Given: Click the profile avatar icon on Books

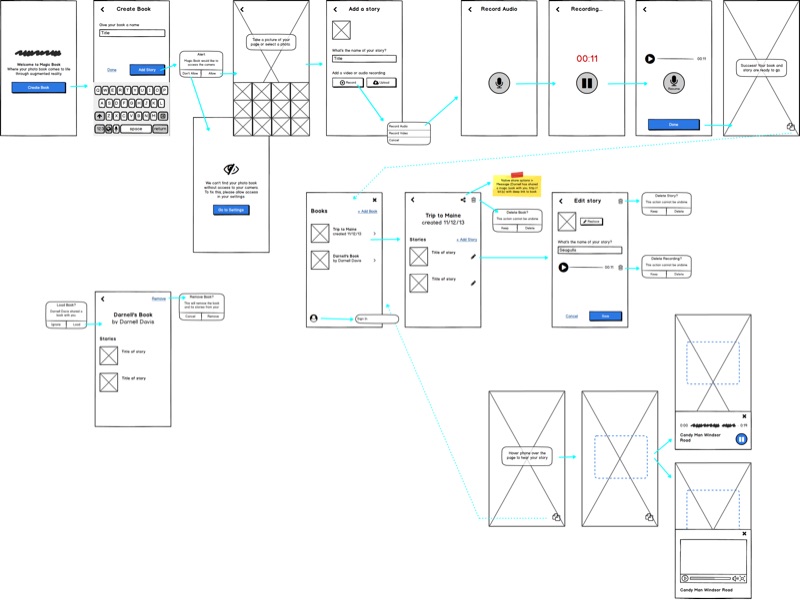Looking at the screenshot, I should point(314,318).
